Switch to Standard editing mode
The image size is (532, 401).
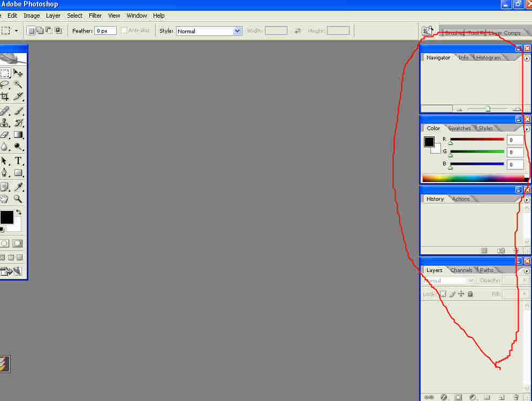tap(4, 243)
